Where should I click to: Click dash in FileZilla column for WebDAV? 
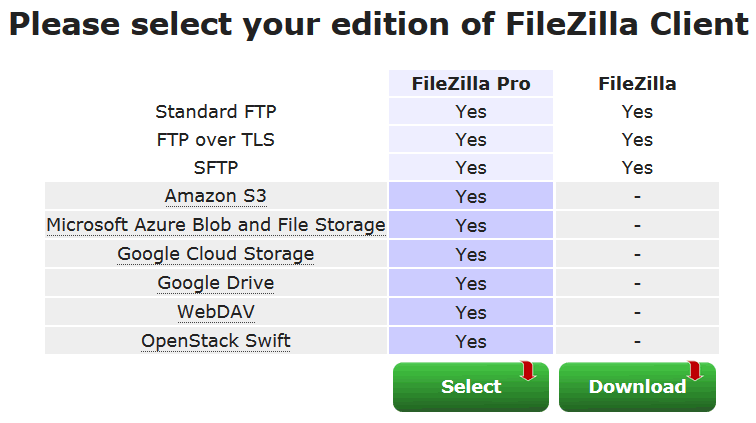[637, 313]
